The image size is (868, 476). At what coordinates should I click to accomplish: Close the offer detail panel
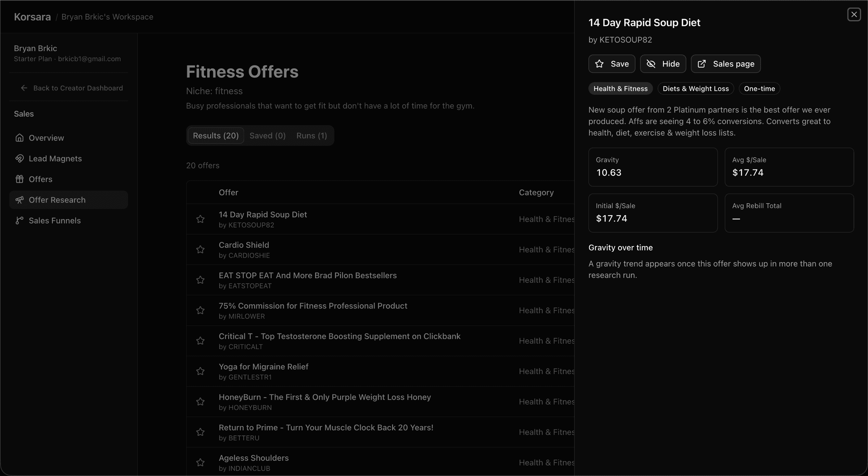(854, 14)
